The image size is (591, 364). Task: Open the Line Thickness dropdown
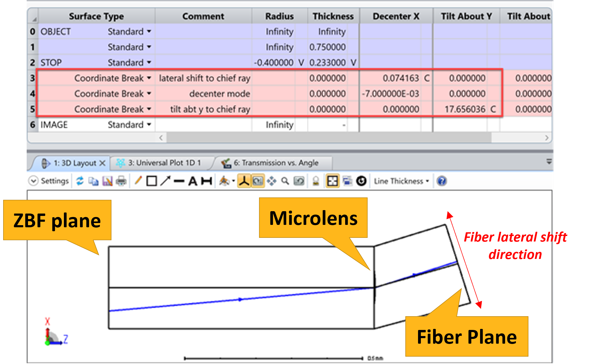point(401,181)
